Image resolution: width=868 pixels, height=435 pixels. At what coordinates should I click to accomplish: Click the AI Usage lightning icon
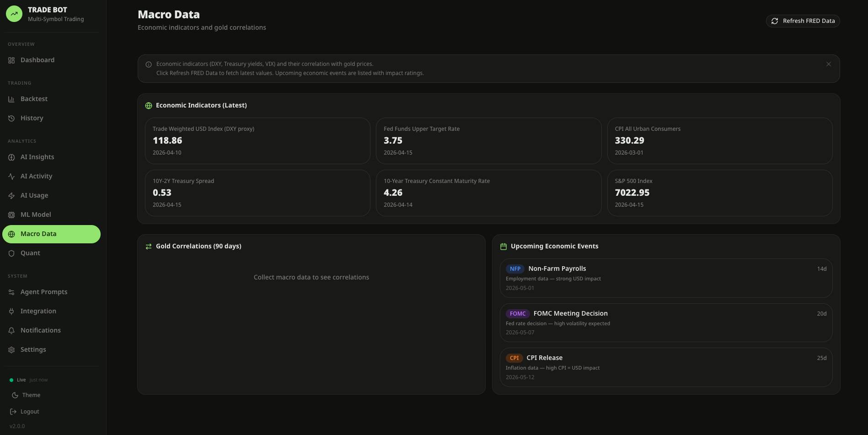pyautogui.click(x=11, y=196)
